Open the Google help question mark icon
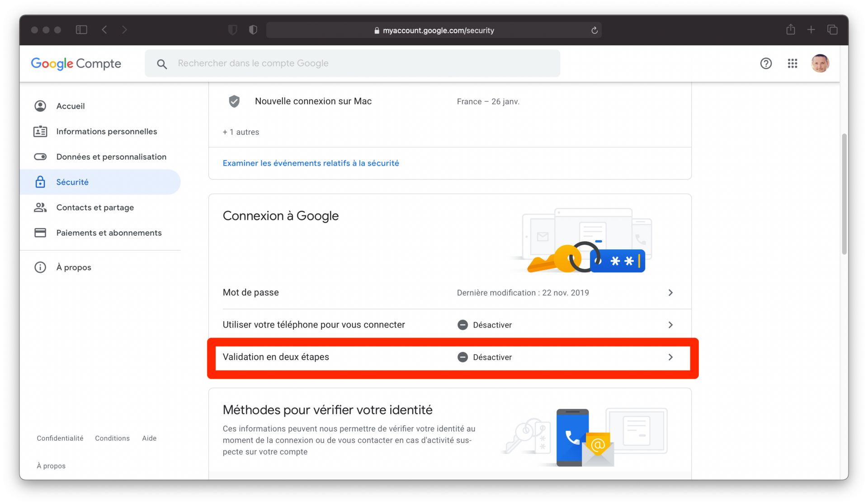This screenshot has width=868, height=504. pos(766,63)
